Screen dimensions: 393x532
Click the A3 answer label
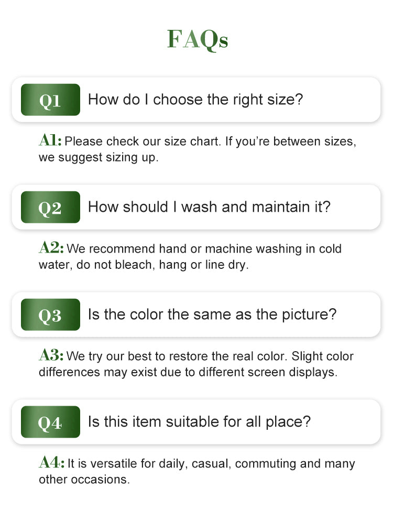pyautogui.click(x=51, y=355)
